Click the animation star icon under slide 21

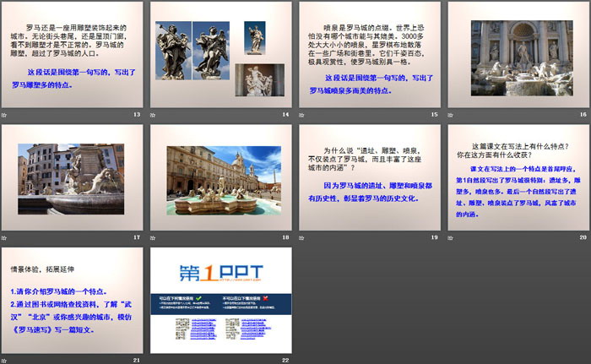pos(4,361)
